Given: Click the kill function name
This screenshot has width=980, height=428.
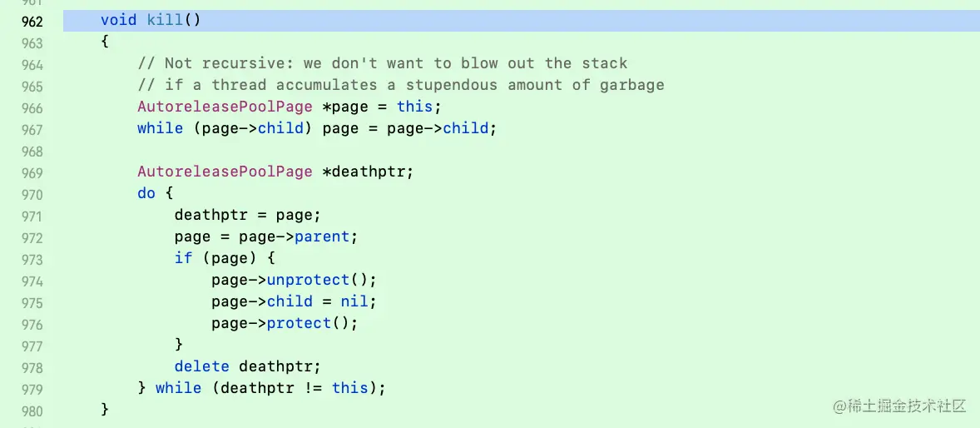Looking at the screenshot, I should point(165,20).
